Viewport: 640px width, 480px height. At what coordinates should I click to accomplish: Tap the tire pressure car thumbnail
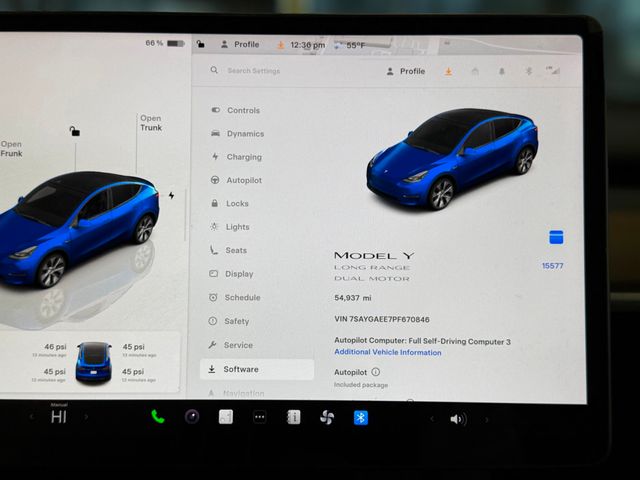[x=94, y=362]
